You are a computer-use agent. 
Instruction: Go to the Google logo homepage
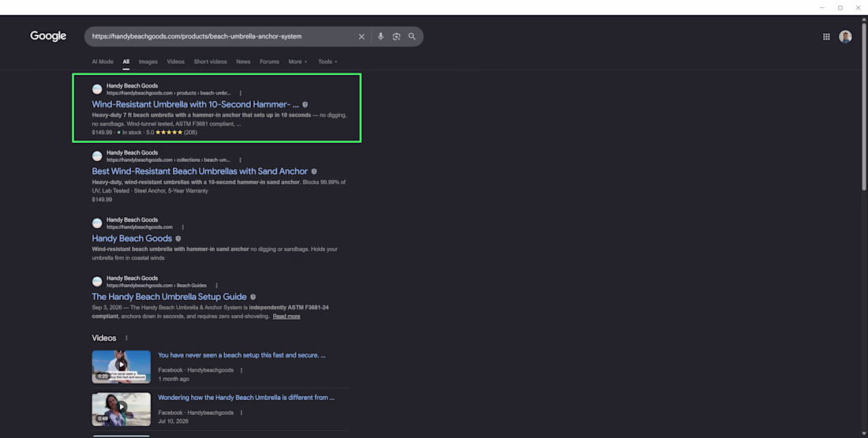pos(48,36)
